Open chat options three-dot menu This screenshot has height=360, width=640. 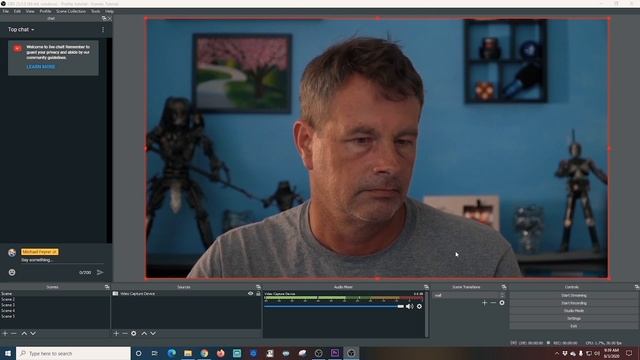tap(103, 29)
